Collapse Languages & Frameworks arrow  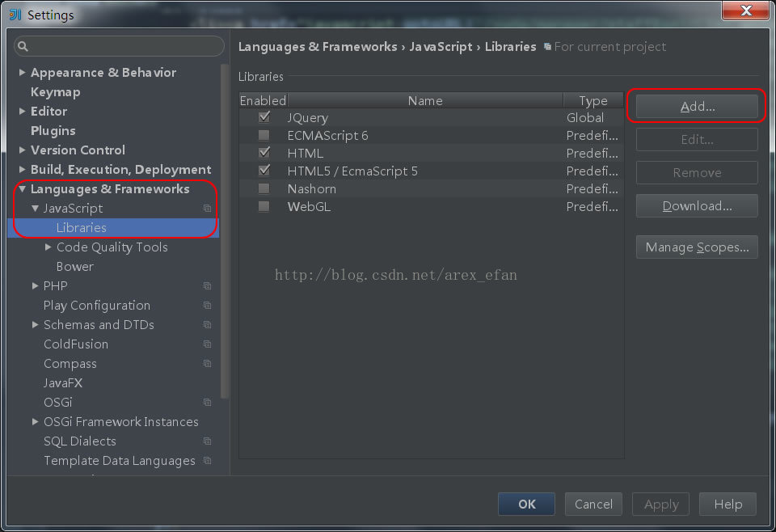pos(23,189)
